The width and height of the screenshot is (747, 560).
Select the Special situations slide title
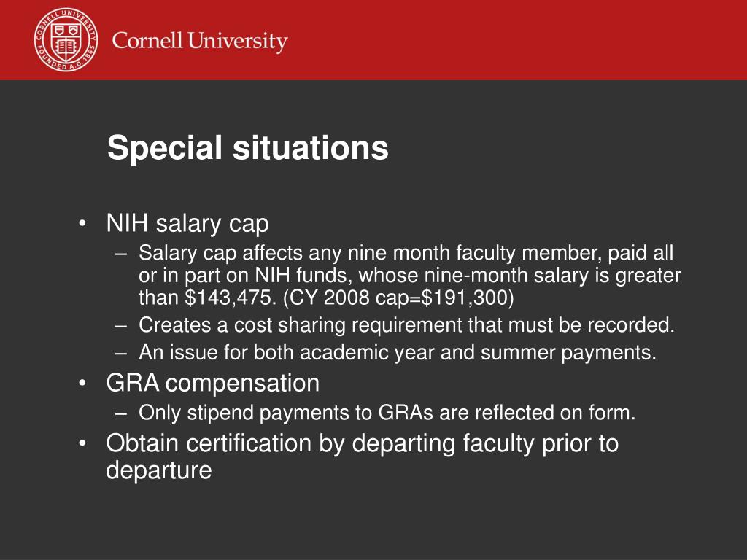tap(248, 147)
